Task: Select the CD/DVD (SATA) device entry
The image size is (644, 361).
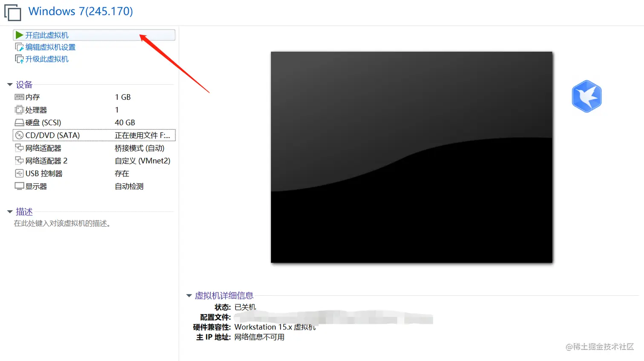Action: pos(47,135)
